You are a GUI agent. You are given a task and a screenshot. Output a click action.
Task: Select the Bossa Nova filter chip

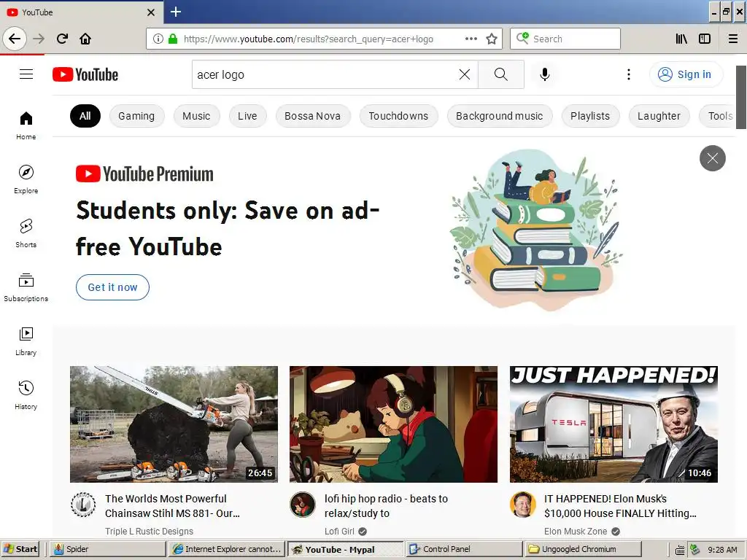(x=312, y=116)
